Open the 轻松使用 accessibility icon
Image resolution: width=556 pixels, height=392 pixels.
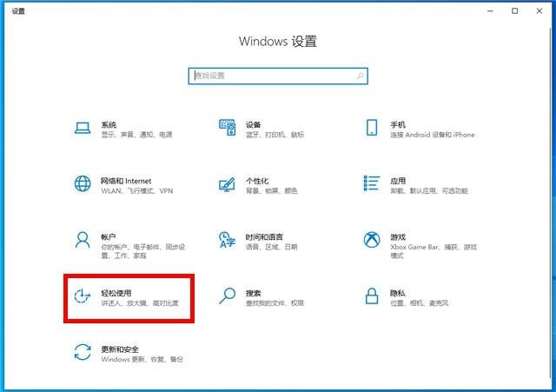tap(83, 296)
